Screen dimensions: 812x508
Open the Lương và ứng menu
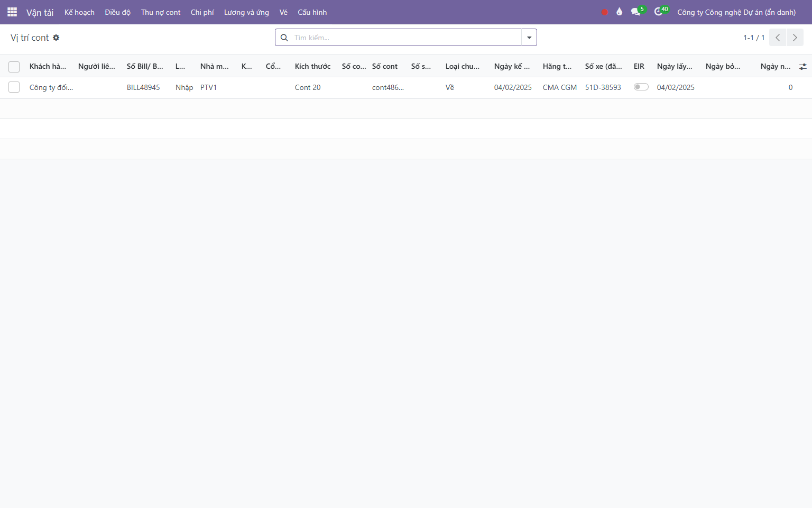246,12
